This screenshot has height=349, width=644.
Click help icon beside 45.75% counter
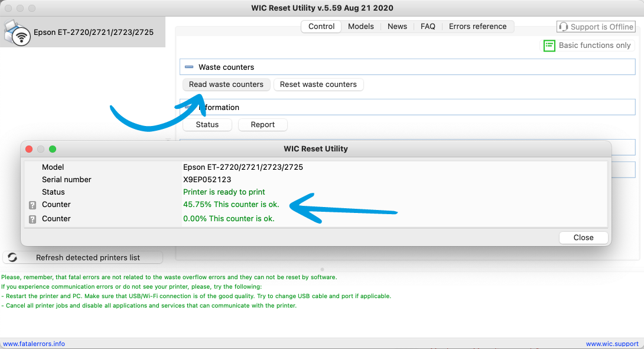32,205
